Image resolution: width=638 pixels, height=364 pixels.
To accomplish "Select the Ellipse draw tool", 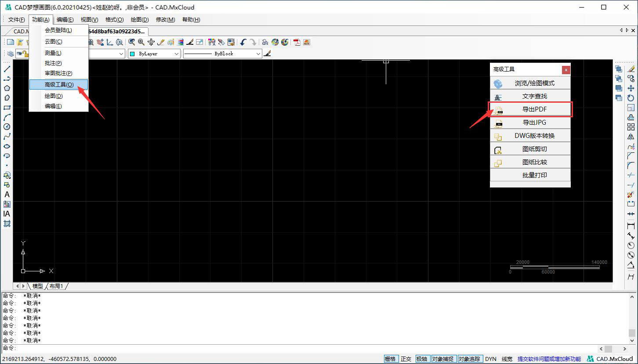I will 7,146.
